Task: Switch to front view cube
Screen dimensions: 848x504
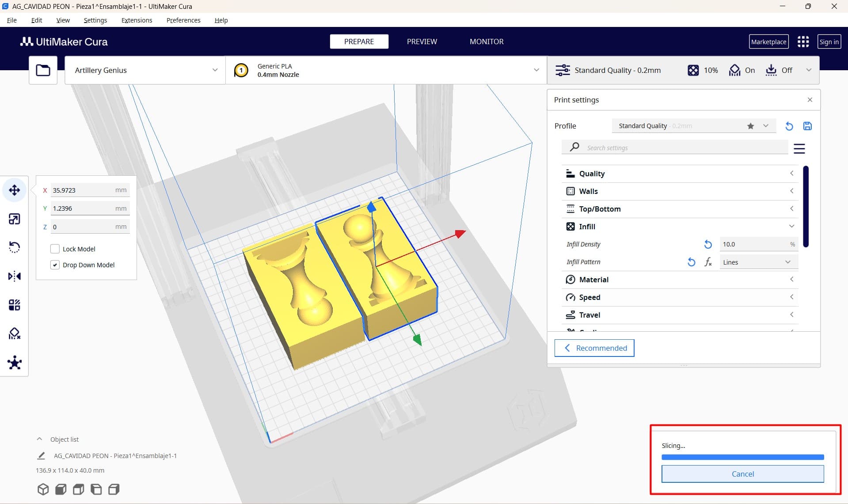Action: (61, 489)
